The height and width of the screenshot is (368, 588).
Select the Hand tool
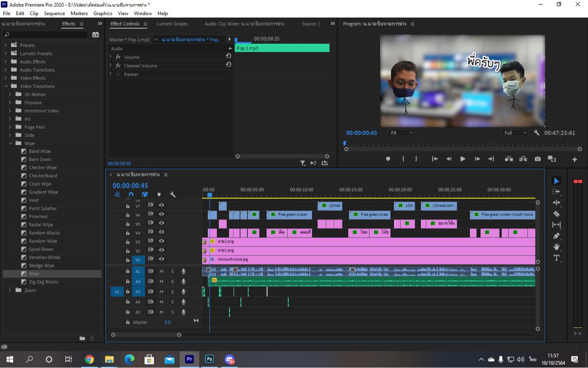(556, 247)
